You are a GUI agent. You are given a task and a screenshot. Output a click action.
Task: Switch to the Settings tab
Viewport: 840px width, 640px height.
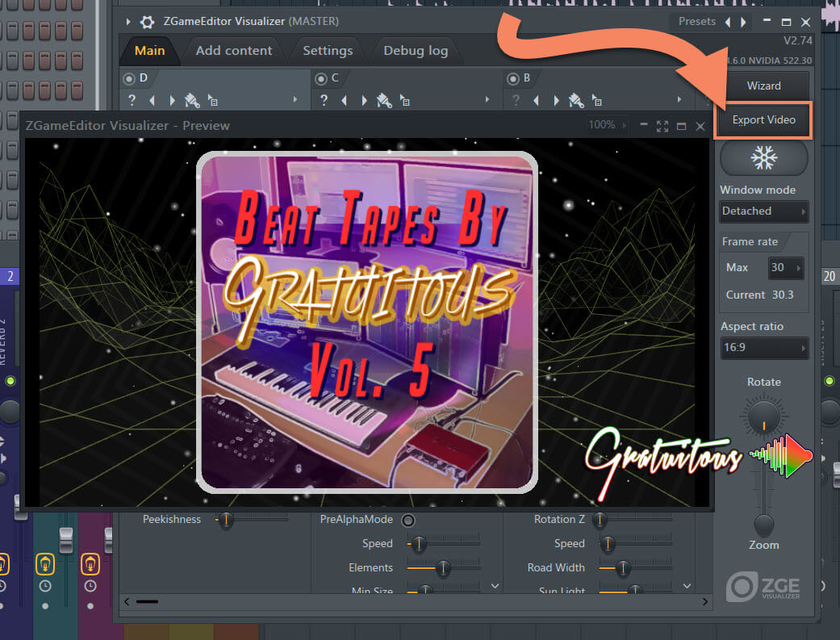tap(327, 50)
